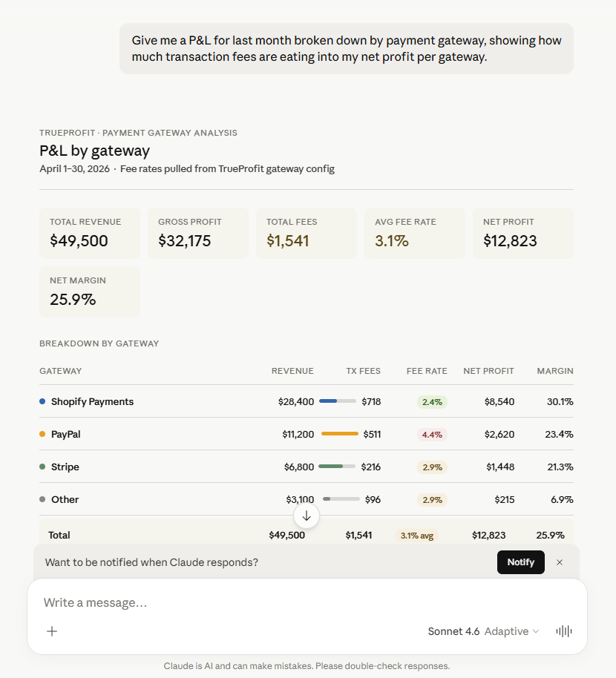Click the 3.1% avg total badge

[x=417, y=536]
